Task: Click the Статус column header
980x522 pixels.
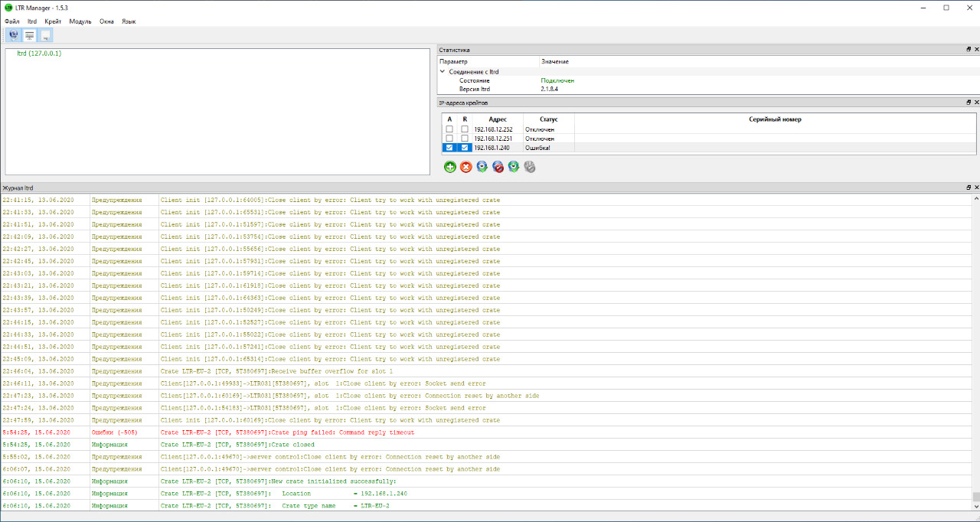Action: pos(549,119)
